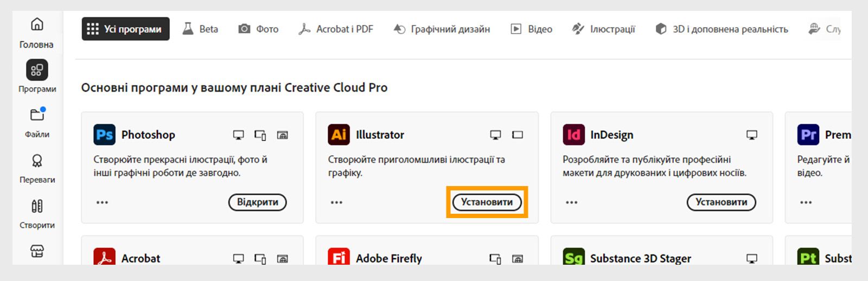Click the Adobe Firefly app icon

339,256
